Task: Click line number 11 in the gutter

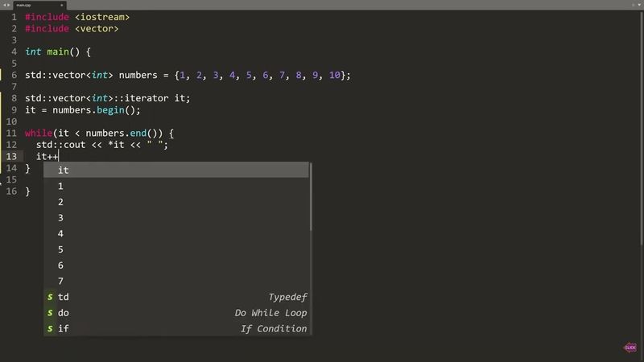Action: point(11,134)
